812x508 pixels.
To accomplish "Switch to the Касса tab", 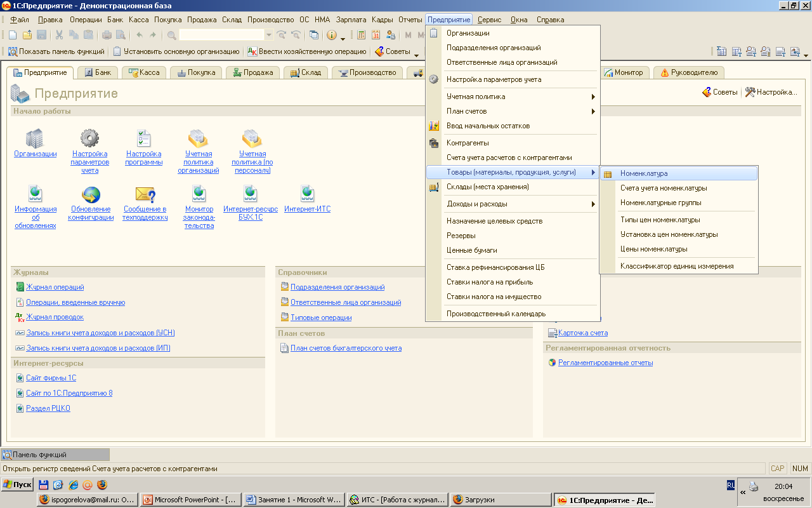I will pyautogui.click(x=145, y=72).
